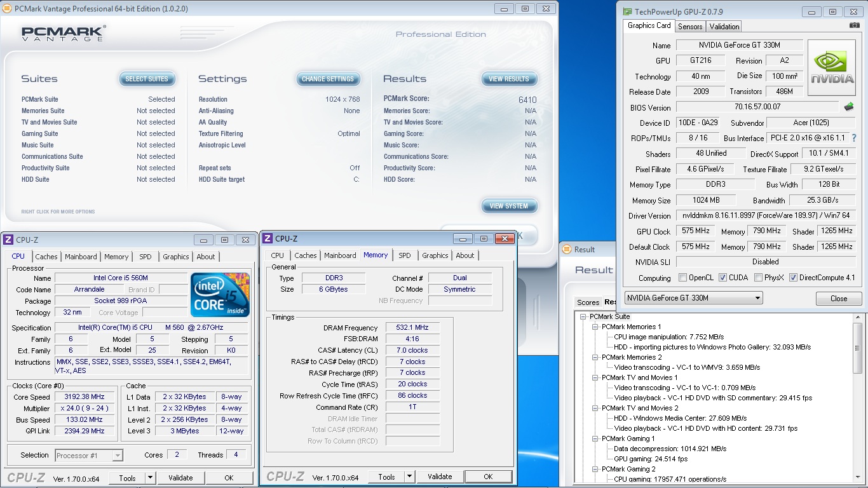The width and height of the screenshot is (868, 488).
Task: Click Tools button in CPU-Z CPU window
Action: (x=127, y=478)
